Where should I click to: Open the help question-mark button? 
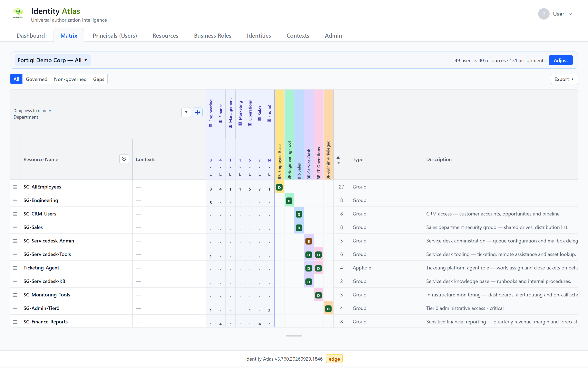pyautogui.click(x=186, y=112)
